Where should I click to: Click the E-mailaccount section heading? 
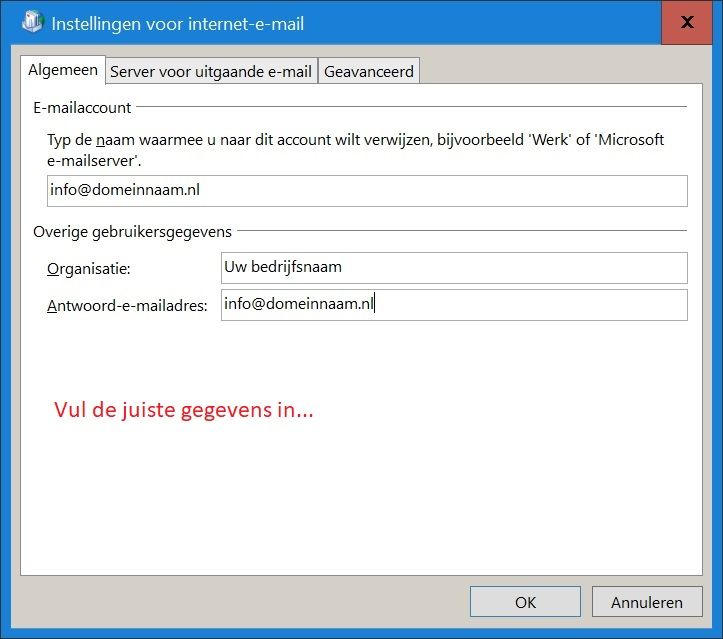[82, 108]
